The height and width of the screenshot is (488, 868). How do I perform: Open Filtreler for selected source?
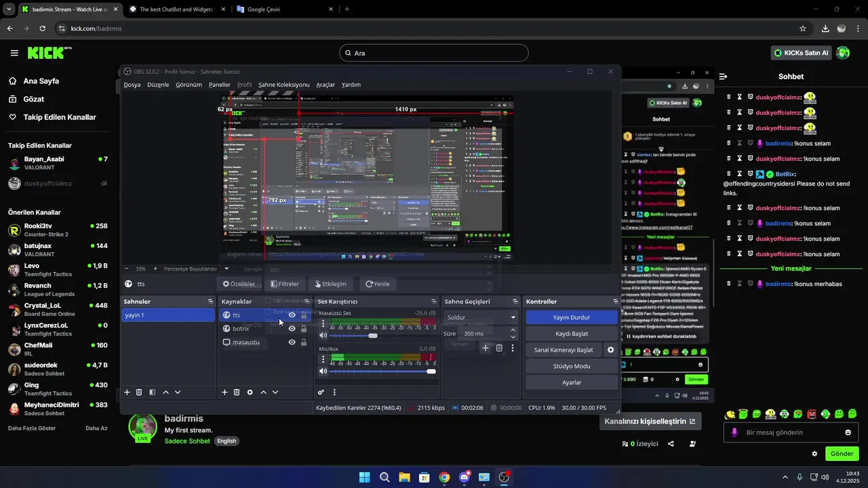click(284, 284)
